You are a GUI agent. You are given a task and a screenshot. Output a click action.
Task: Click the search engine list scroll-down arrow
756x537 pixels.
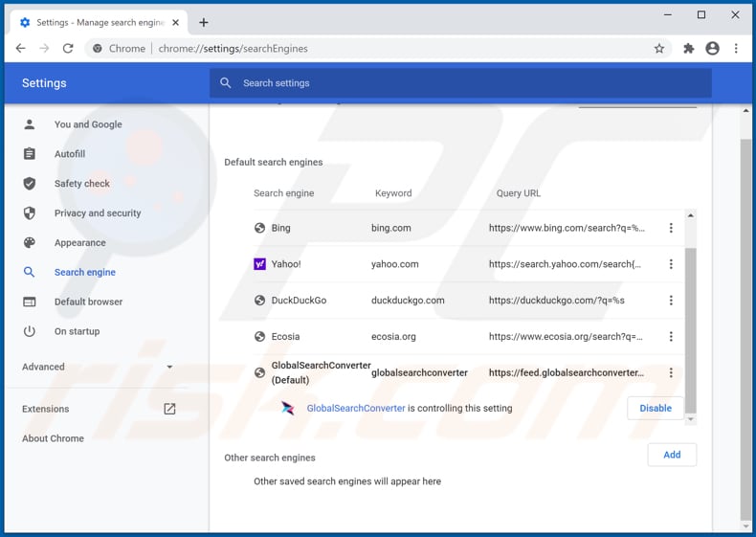[x=690, y=419]
